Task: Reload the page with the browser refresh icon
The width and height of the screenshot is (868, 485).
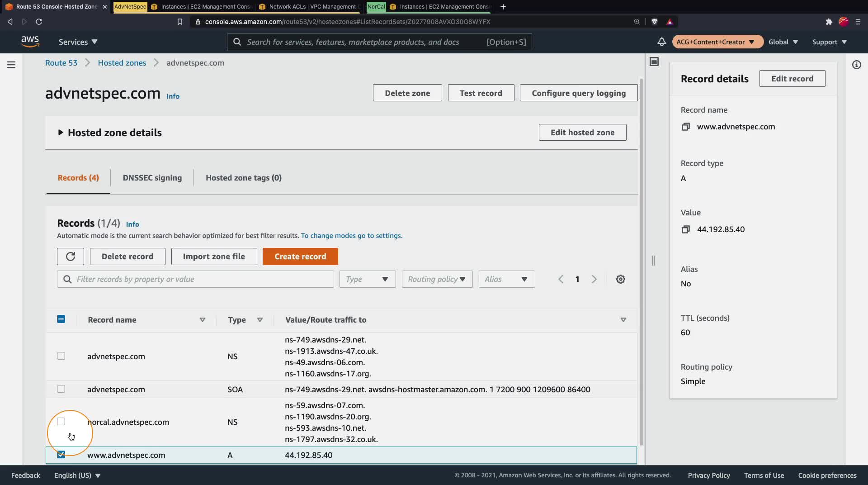Action: [39, 22]
